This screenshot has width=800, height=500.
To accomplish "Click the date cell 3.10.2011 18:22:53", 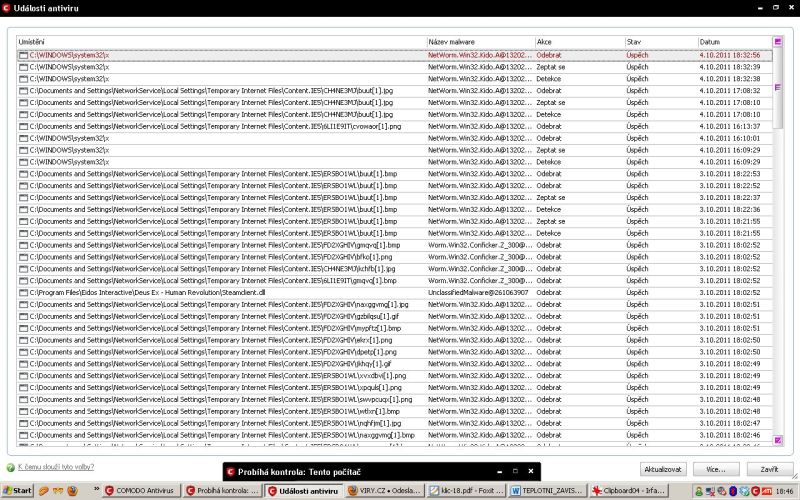I will tap(730, 174).
